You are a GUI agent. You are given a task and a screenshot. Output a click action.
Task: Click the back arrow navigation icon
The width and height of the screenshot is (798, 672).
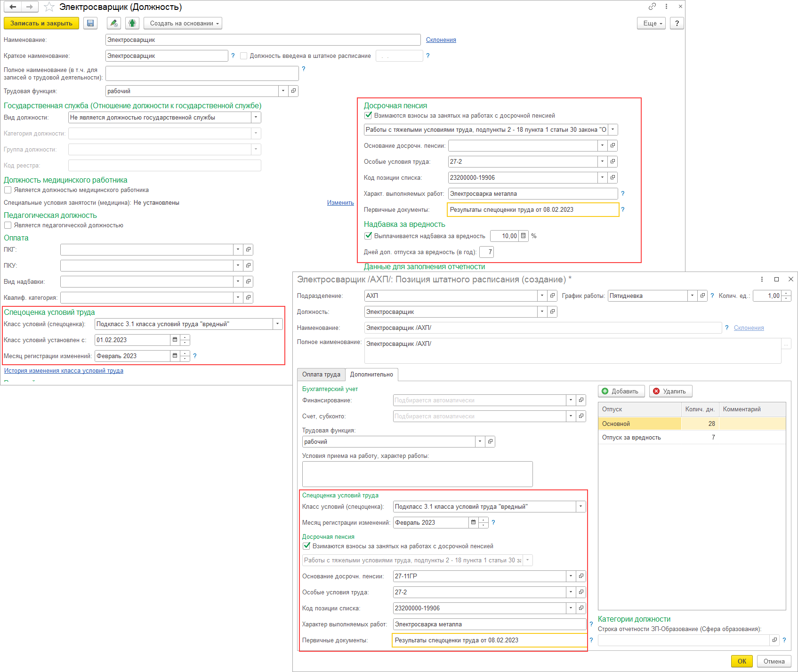13,7
